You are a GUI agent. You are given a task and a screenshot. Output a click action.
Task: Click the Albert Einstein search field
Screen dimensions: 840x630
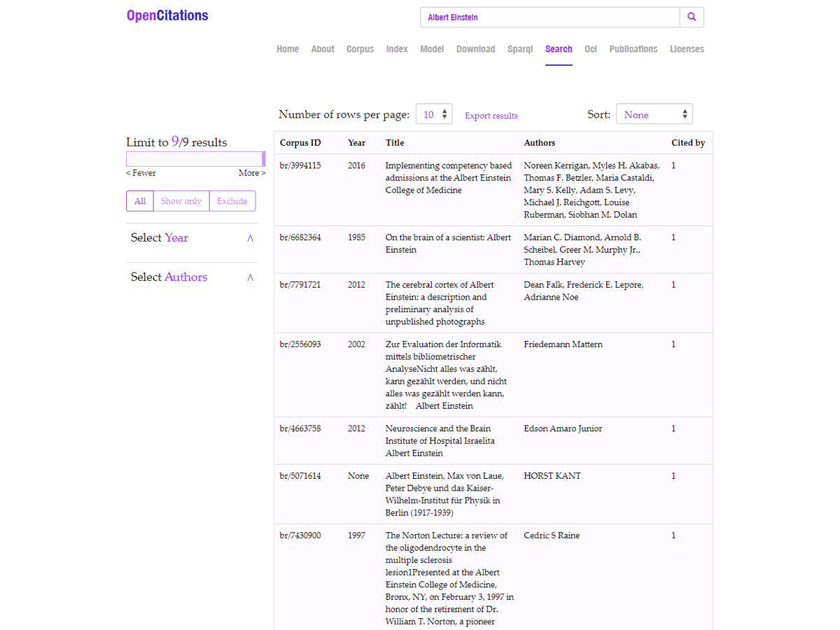coord(549,17)
